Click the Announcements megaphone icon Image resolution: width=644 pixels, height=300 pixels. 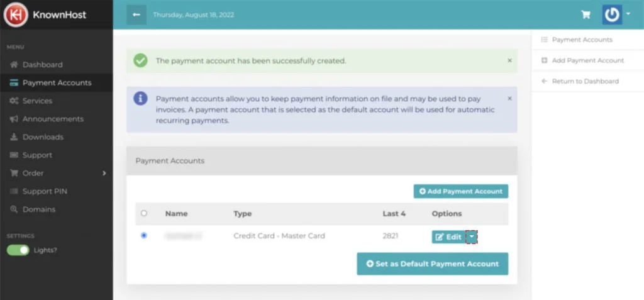[14, 119]
